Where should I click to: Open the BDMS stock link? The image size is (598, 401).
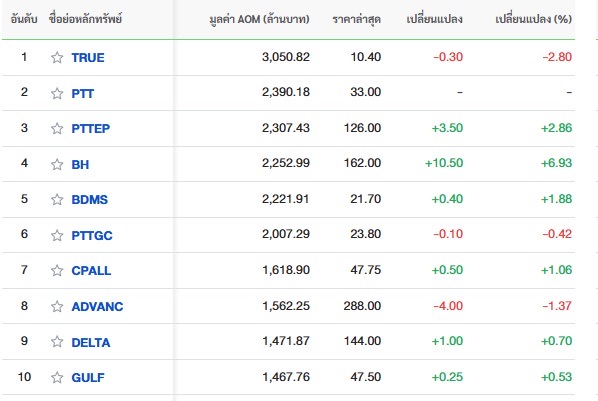pyautogui.click(x=90, y=200)
